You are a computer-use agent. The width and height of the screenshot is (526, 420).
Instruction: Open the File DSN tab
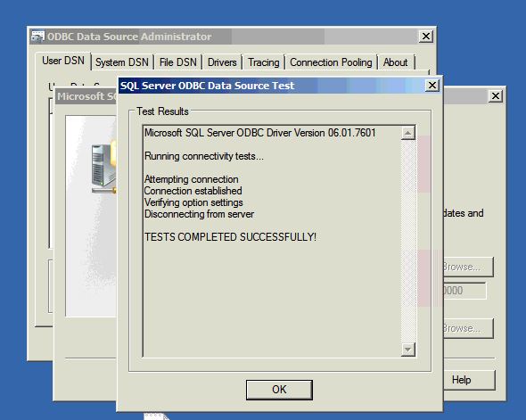[x=177, y=62]
